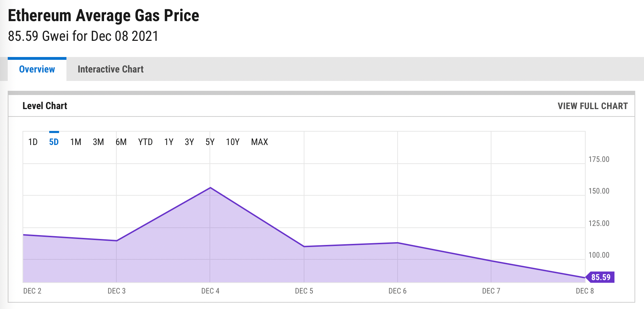Select the 5D time range

tap(54, 142)
